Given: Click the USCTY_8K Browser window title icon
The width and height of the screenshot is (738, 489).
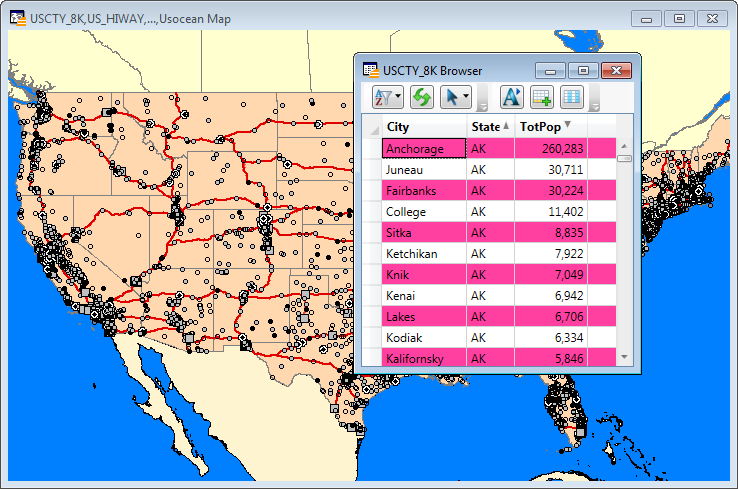Looking at the screenshot, I should [370, 70].
